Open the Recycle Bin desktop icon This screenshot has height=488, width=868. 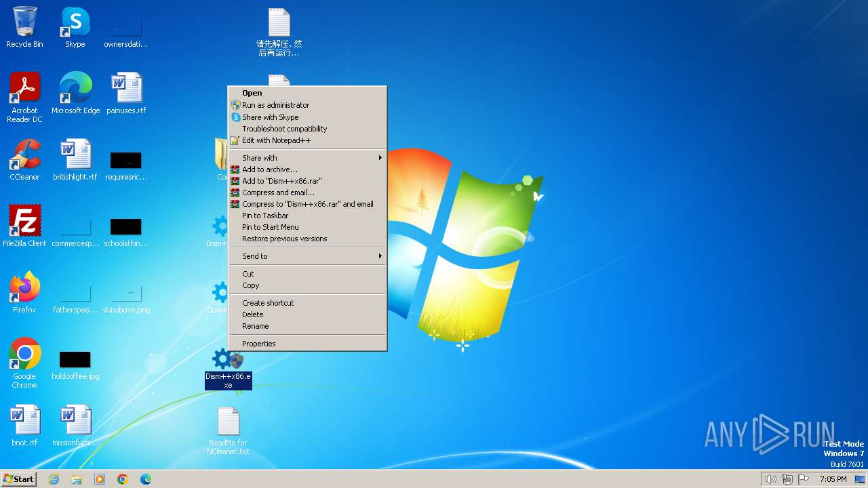tap(24, 27)
